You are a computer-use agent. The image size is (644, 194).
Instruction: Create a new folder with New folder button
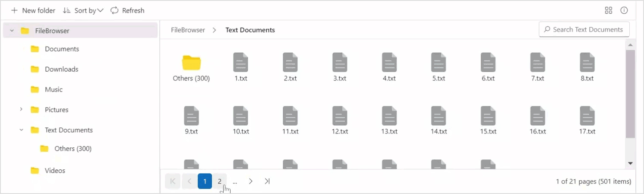point(33,10)
